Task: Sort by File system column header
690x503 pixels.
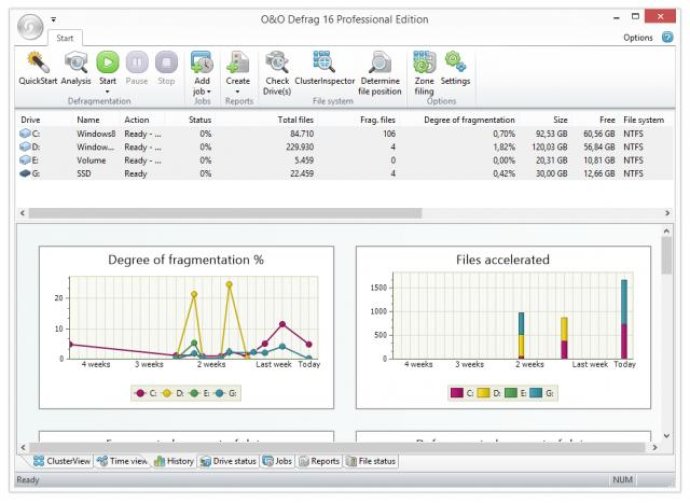Action: [x=643, y=120]
